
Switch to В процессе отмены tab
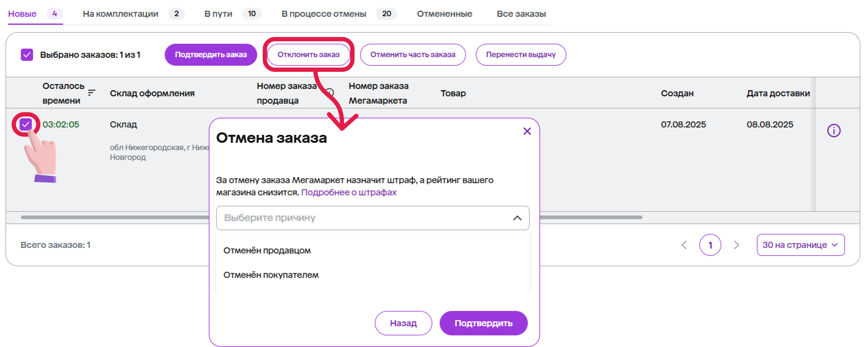pyautogui.click(x=324, y=14)
